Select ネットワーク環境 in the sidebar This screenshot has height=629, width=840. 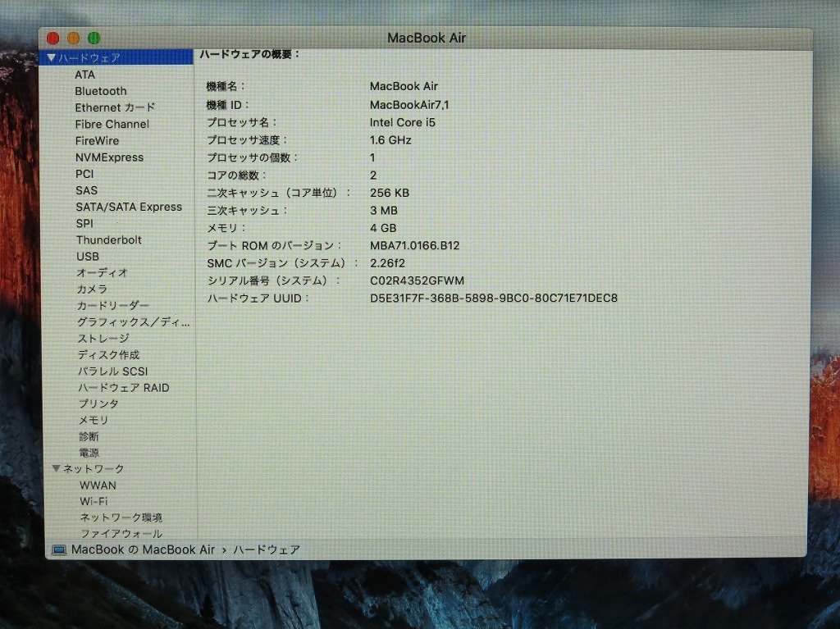(x=121, y=517)
